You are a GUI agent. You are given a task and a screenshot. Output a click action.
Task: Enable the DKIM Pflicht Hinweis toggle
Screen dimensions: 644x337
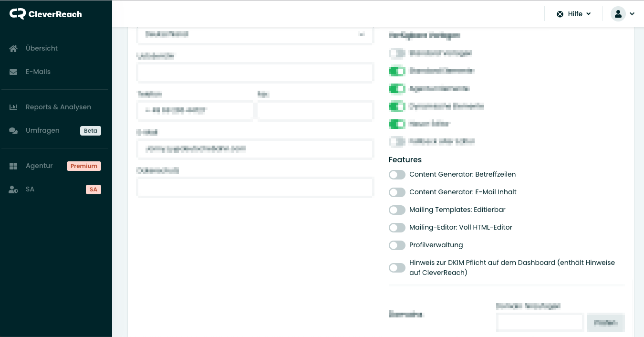point(397,268)
